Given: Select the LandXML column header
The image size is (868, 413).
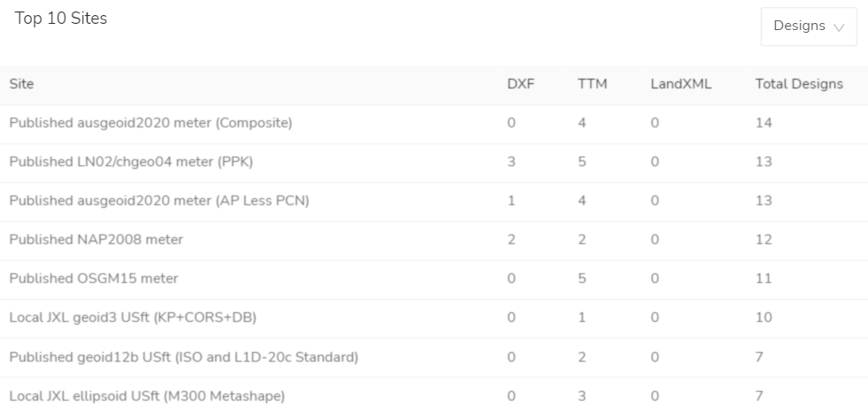Looking at the screenshot, I should click(x=681, y=84).
